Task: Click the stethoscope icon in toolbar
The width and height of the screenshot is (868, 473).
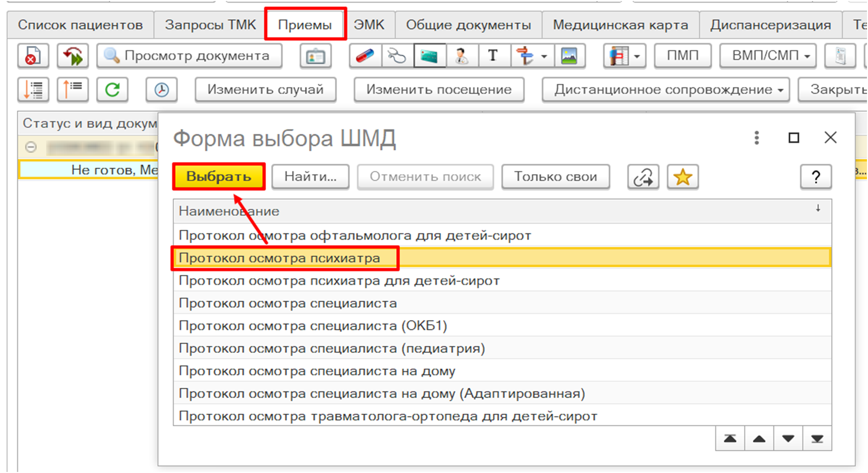Action: coord(397,56)
